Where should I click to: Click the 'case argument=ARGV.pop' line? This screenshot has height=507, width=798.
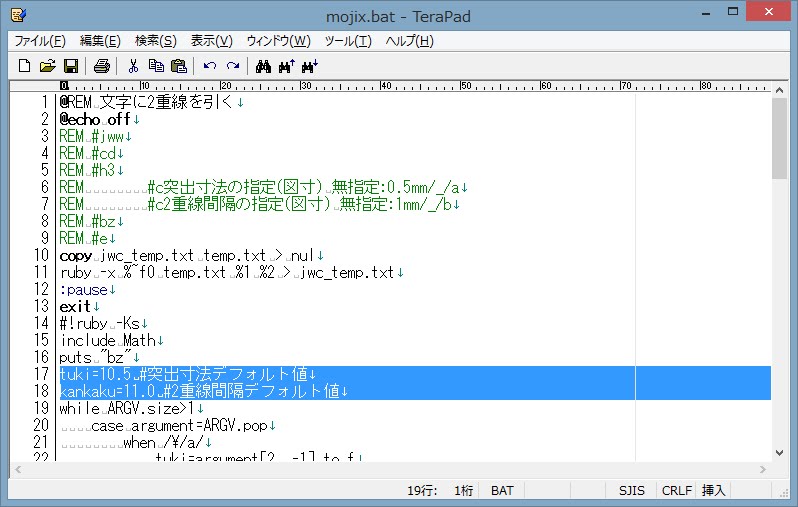point(168,425)
